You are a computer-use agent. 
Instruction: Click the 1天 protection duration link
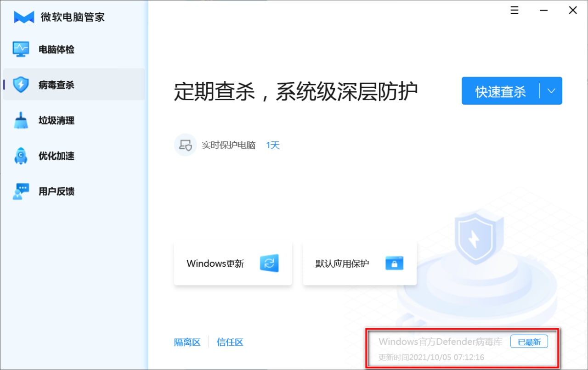pos(273,146)
